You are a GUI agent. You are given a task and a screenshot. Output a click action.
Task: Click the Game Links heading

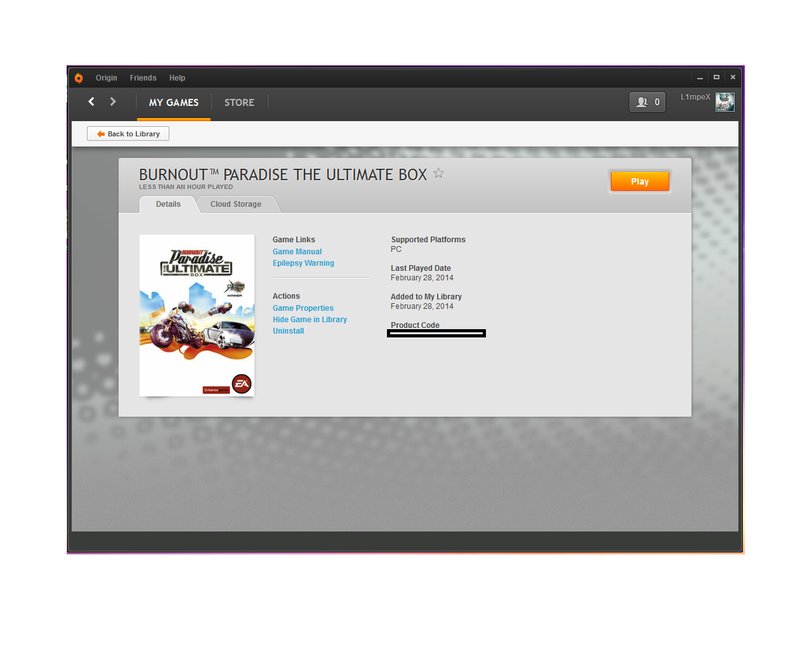click(294, 240)
